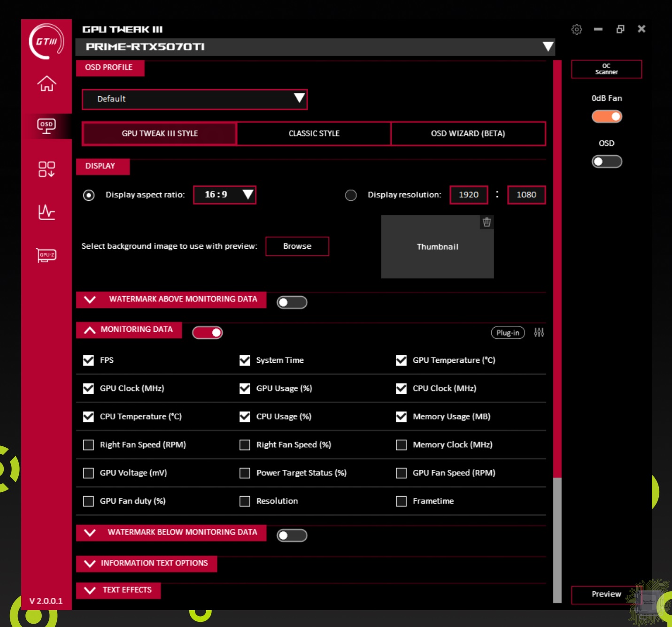Enable the Frametime checkbox
The width and height of the screenshot is (672, 627).
point(402,501)
